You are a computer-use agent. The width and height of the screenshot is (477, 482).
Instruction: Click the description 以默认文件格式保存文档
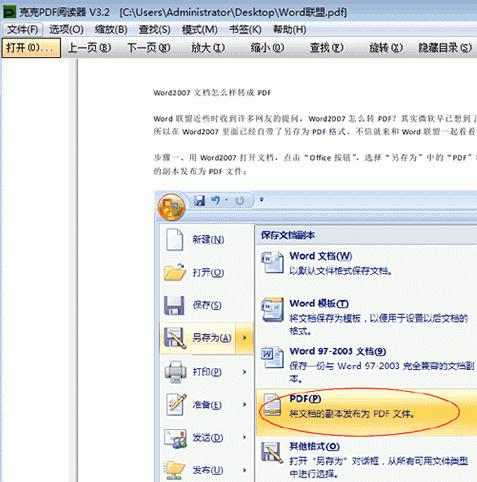tap(341, 271)
